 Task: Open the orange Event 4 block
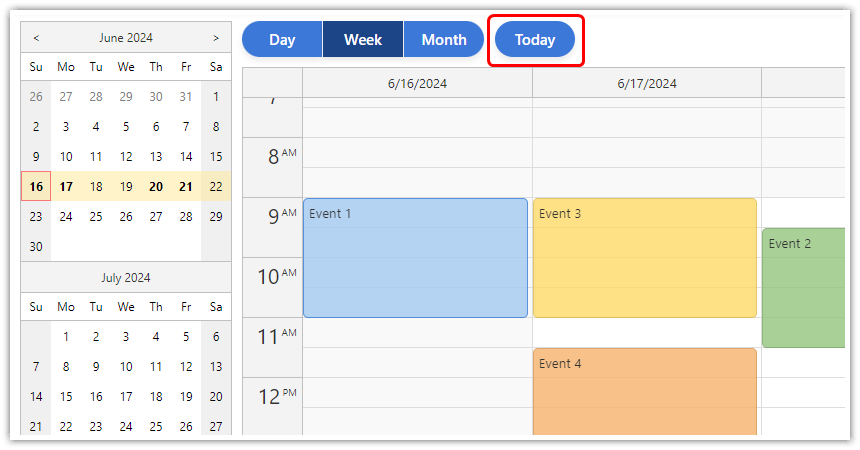pyautogui.click(x=645, y=395)
